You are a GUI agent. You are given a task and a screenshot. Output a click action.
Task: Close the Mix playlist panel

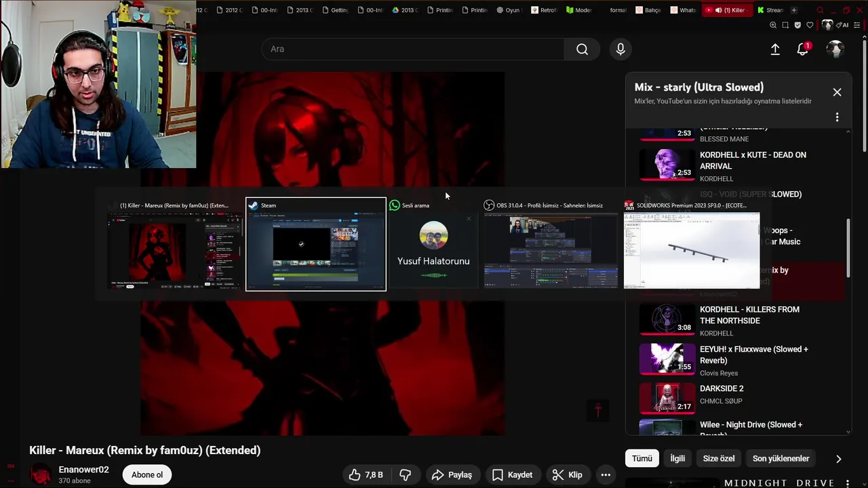pyautogui.click(x=837, y=92)
